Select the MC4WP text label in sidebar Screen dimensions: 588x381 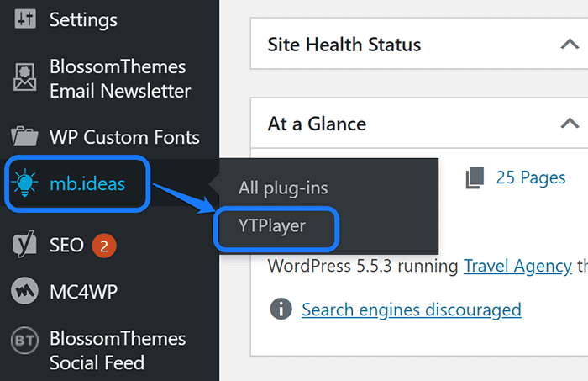click(82, 291)
